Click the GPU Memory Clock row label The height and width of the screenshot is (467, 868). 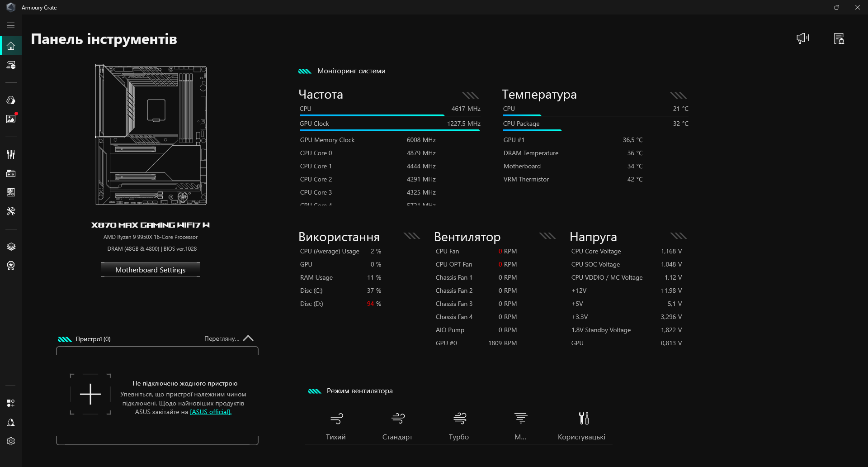[x=327, y=140]
